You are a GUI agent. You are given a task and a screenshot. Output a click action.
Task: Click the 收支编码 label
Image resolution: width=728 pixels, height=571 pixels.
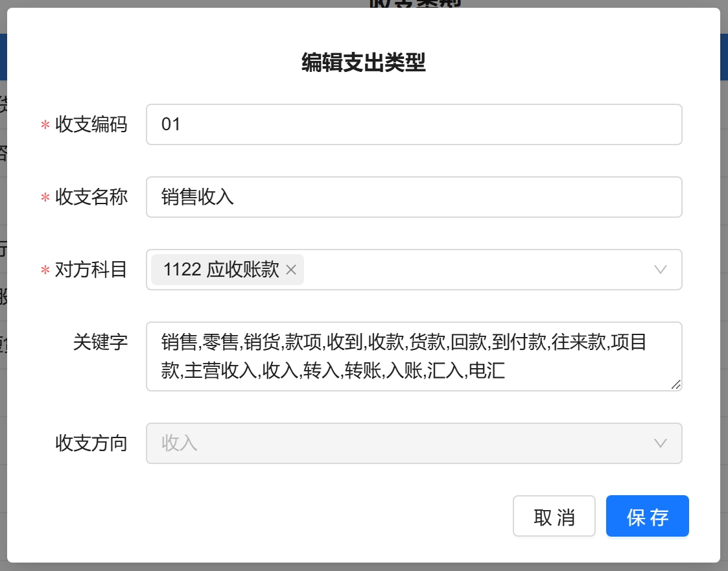(91, 124)
